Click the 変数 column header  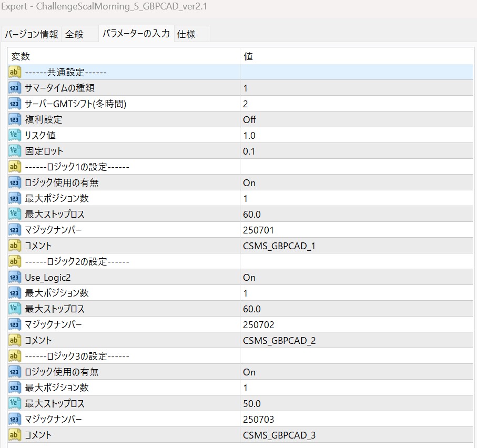point(21,56)
